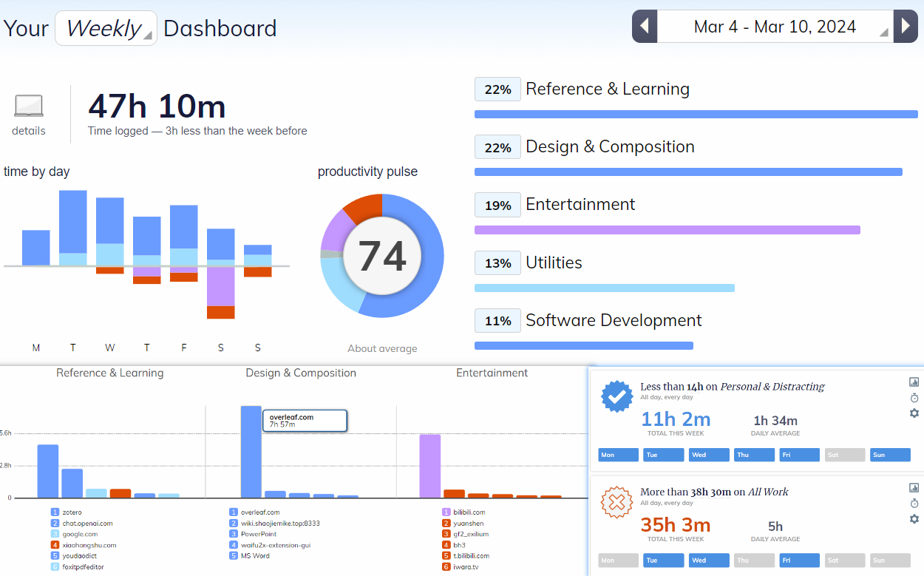Click the Utilities light blue percentage bar
Screen dimensions: 924x576
coord(604,288)
